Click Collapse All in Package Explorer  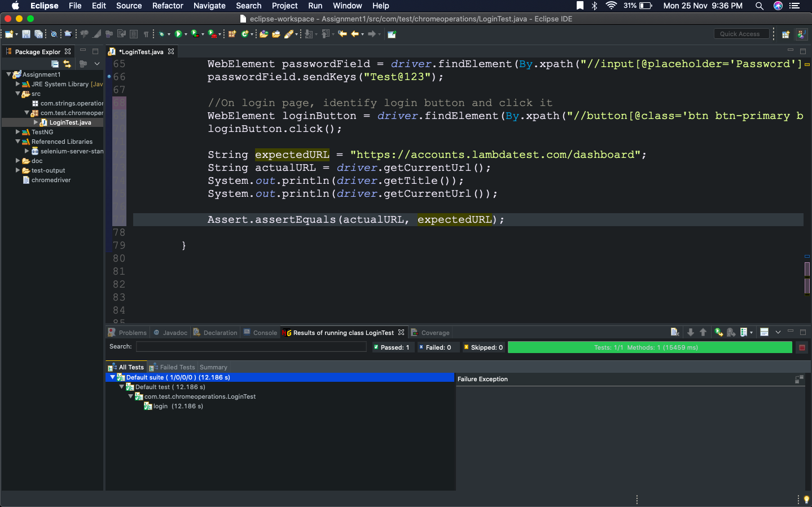coord(55,64)
